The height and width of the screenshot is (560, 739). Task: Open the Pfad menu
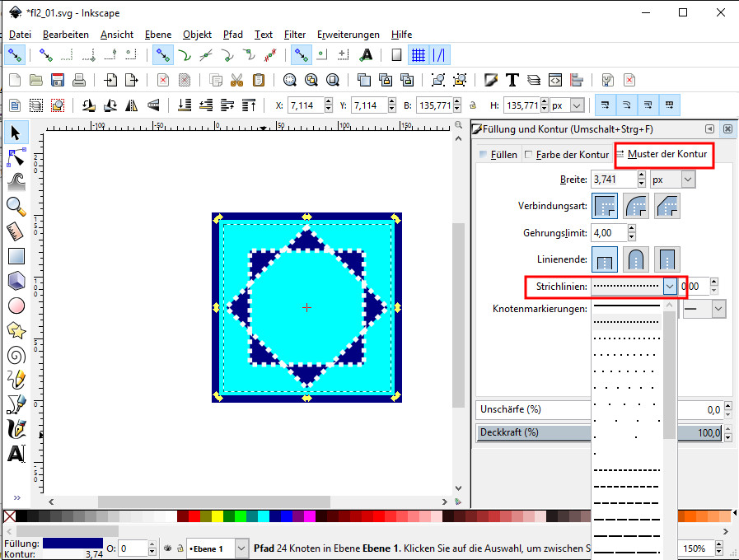tap(232, 35)
